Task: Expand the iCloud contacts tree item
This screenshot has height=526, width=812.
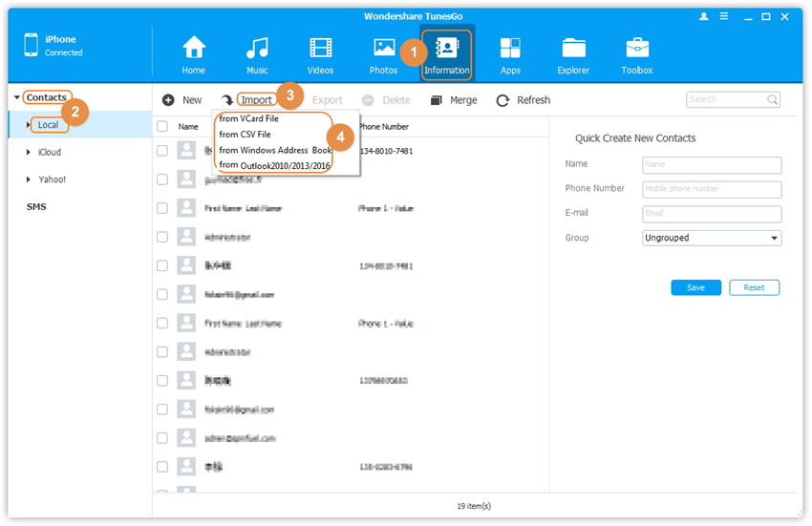Action: [28, 153]
